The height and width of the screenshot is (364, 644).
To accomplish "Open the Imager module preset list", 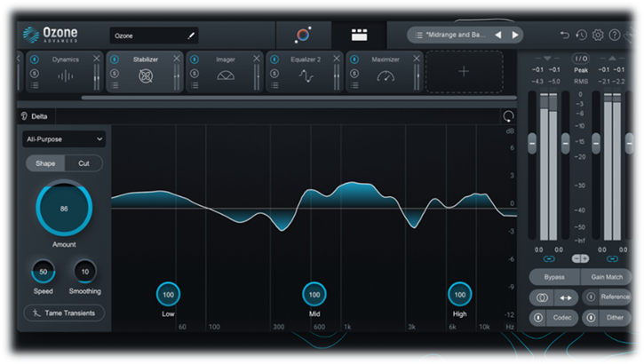I will (195, 85).
